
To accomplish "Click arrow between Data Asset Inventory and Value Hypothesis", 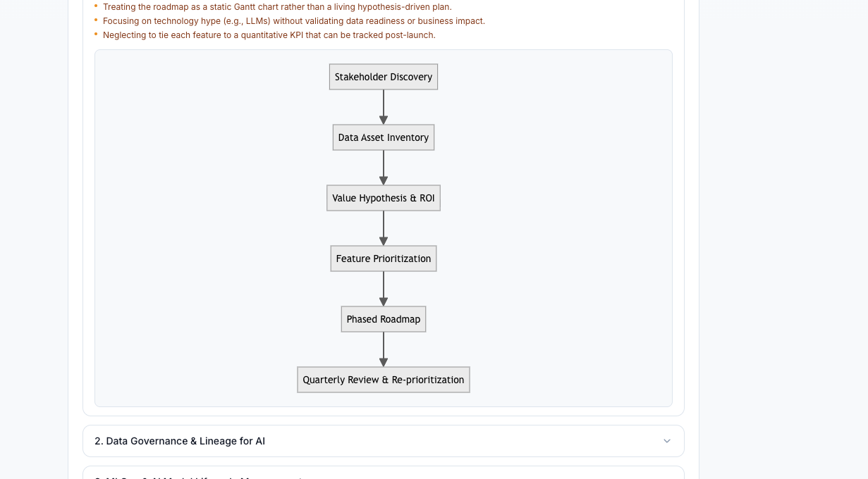I will (x=384, y=168).
